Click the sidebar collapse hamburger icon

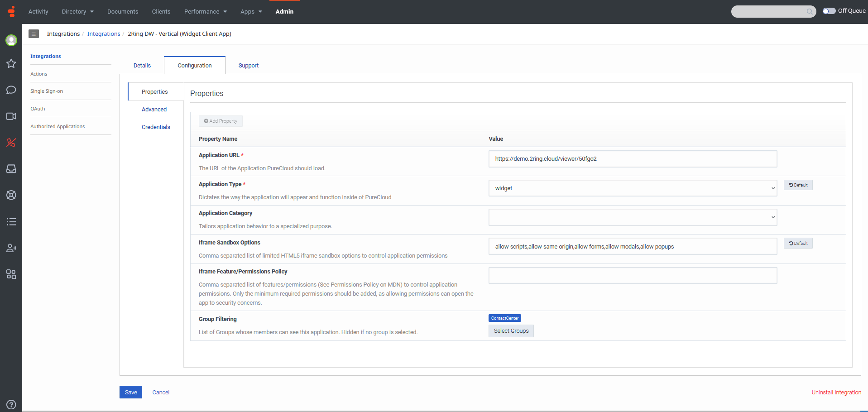point(34,34)
